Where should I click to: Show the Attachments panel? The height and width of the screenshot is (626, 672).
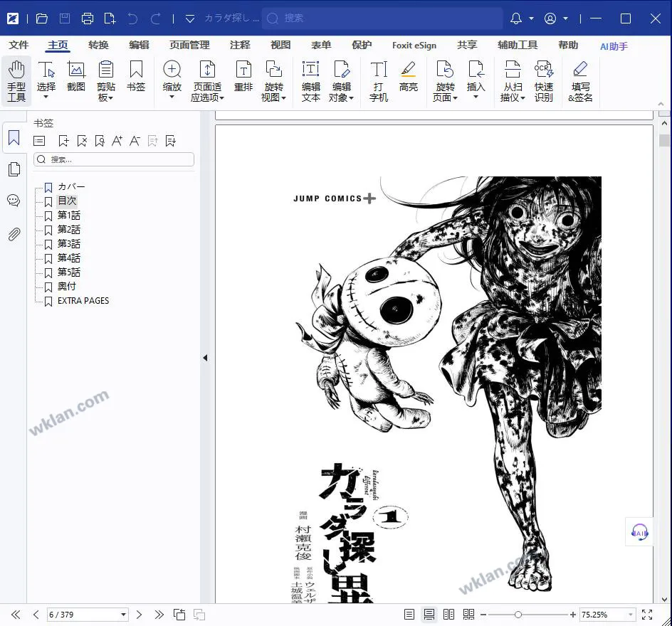point(14,234)
